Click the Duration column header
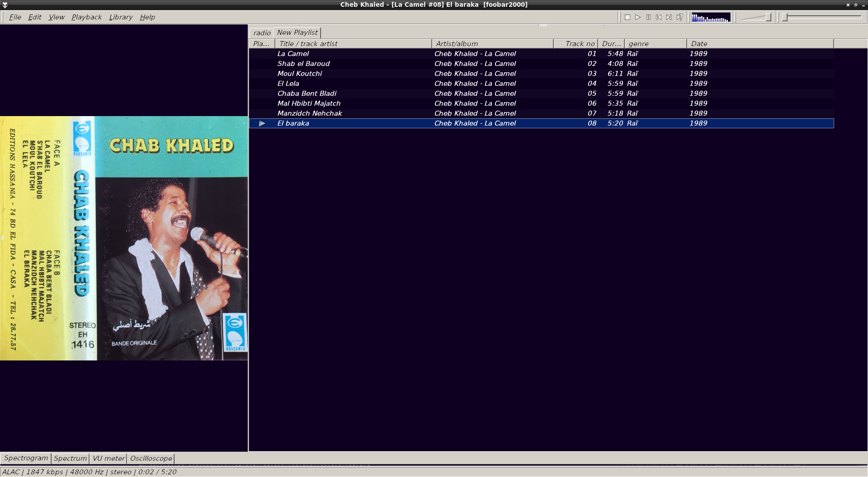The width and height of the screenshot is (868, 477). pyautogui.click(x=611, y=44)
